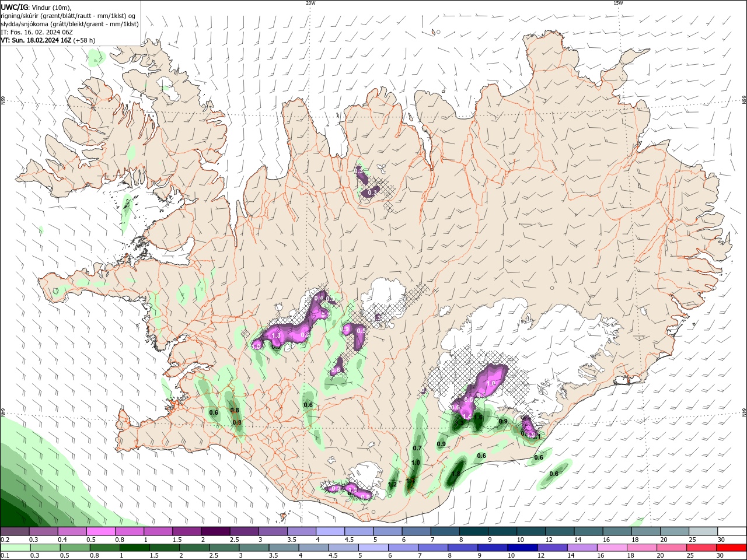Click the medium green swatch at 0.5 in lower legend row
747x560 pixels.
75,548
